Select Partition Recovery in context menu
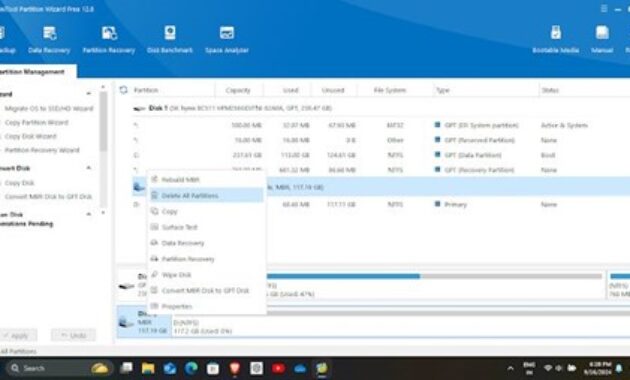Screen dimensions: 630x380 click(x=206, y=259)
